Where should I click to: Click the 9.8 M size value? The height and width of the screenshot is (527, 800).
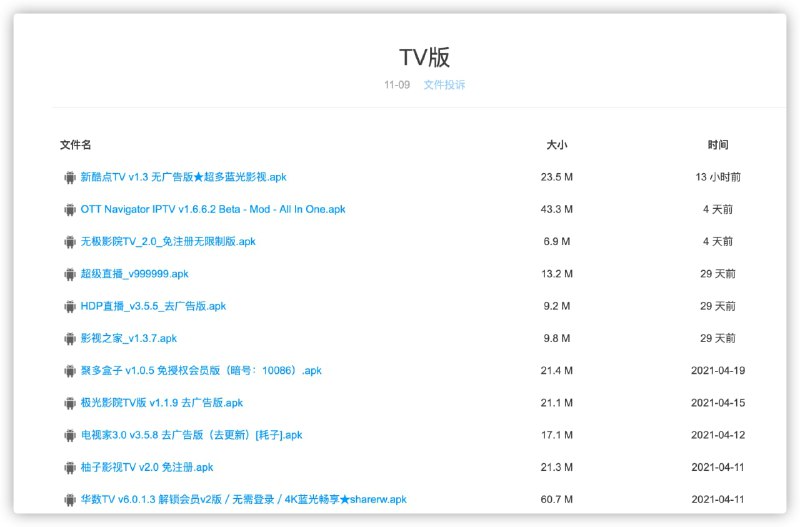click(557, 338)
